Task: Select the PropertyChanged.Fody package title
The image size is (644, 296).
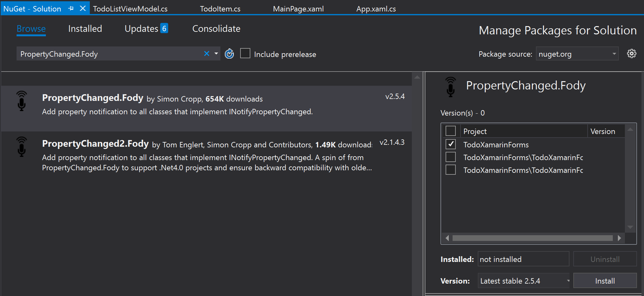Action: pyautogui.click(x=93, y=98)
